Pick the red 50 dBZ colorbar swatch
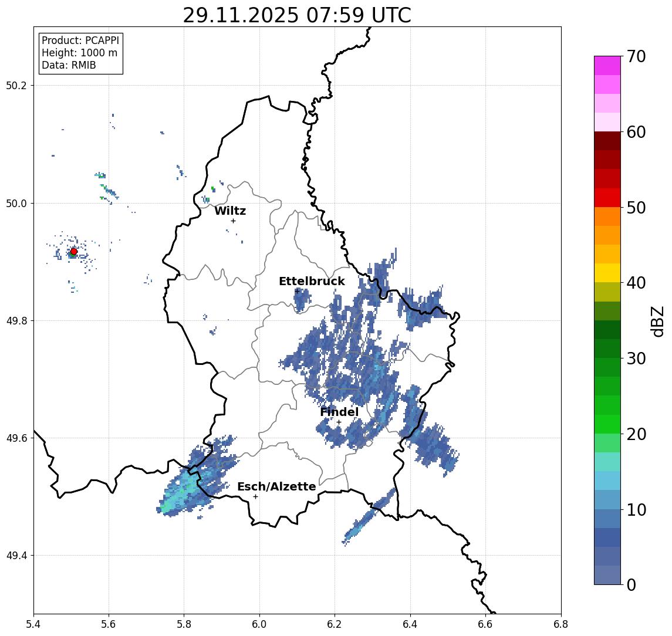Viewport: 672px width, 636px height. [607, 198]
